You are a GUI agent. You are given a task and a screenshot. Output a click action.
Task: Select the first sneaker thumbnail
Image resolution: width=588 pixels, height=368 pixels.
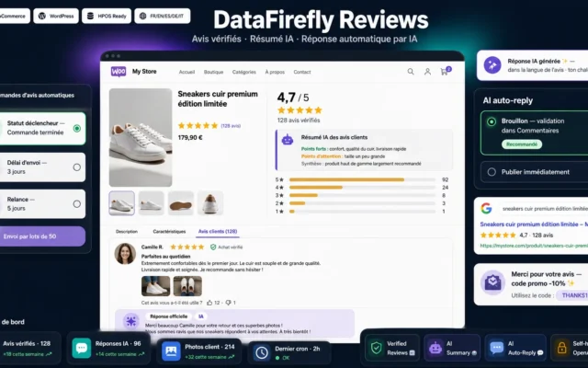[x=122, y=203]
